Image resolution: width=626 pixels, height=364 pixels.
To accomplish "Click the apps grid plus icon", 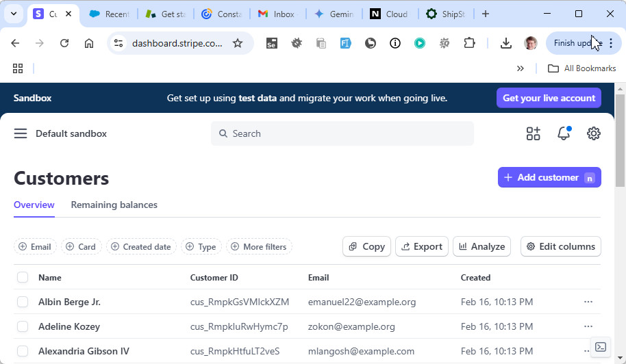I will 533,133.
